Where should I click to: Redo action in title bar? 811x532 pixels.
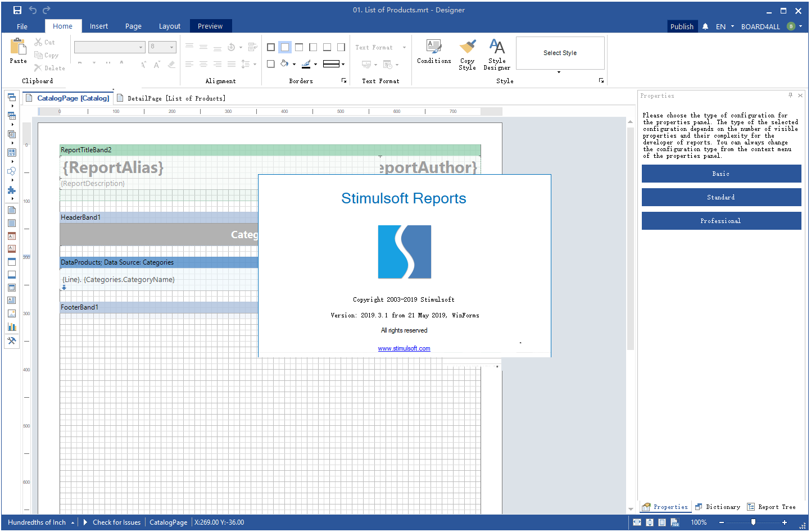tap(47, 10)
